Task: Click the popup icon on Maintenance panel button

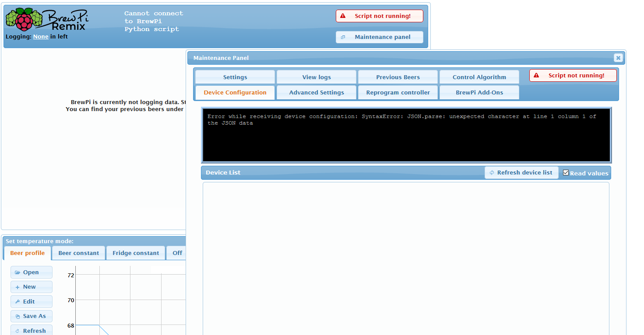Action: [343, 37]
